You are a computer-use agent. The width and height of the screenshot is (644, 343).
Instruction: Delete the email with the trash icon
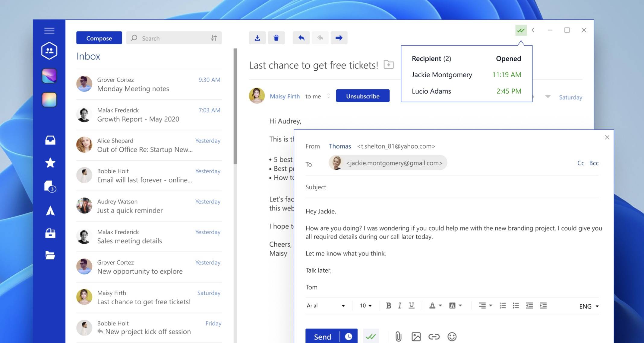pos(276,38)
